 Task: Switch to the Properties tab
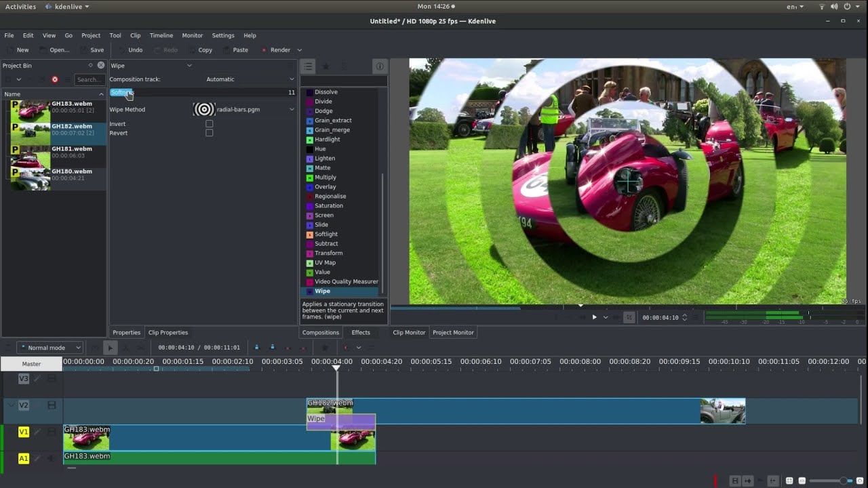tap(126, 333)
